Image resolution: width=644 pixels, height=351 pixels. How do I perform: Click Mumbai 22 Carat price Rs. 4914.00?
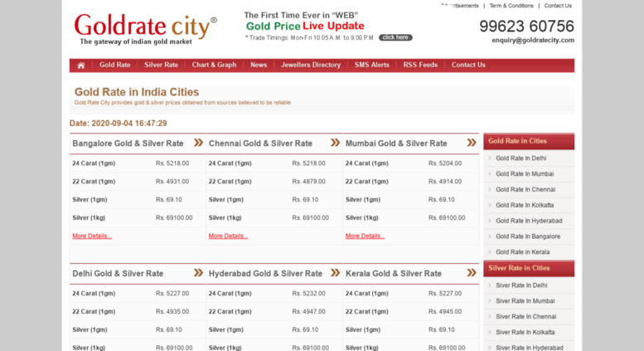(445, 181)
